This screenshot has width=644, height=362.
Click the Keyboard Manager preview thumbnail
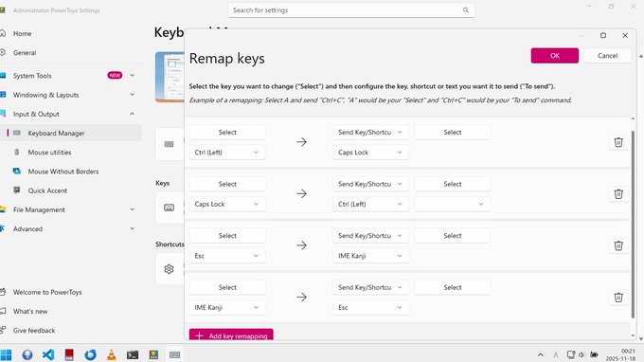point(170,77)
